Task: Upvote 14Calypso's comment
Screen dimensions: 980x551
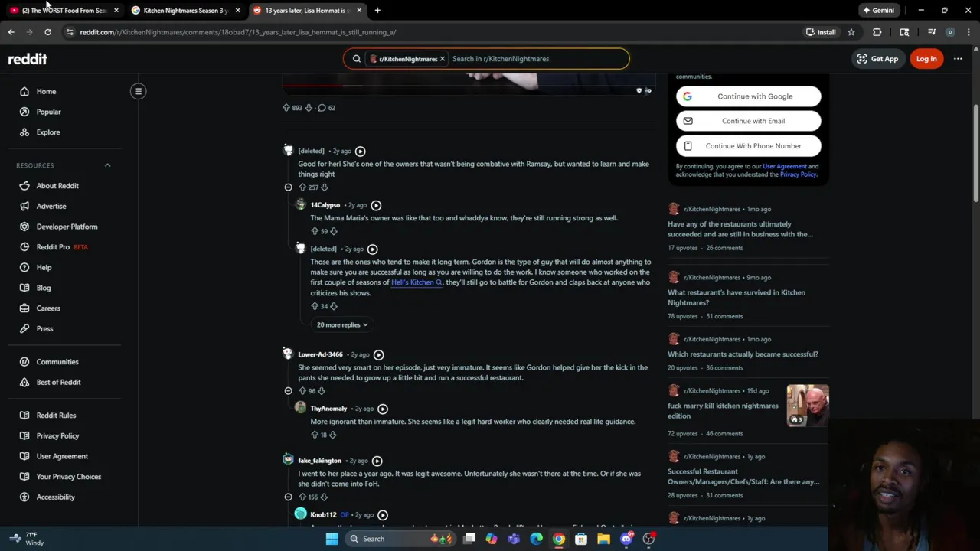Action: (315, 231)
